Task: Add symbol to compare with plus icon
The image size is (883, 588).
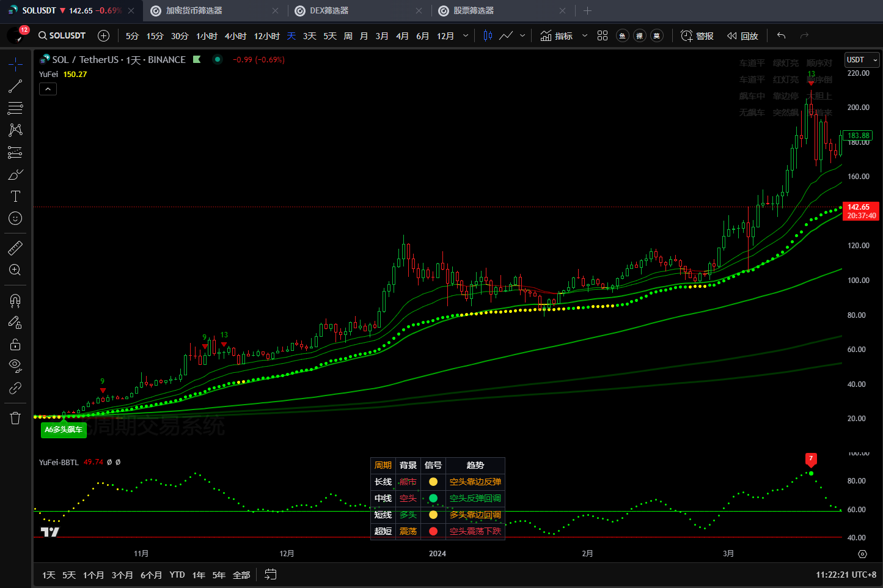Action: click(104, 35)
